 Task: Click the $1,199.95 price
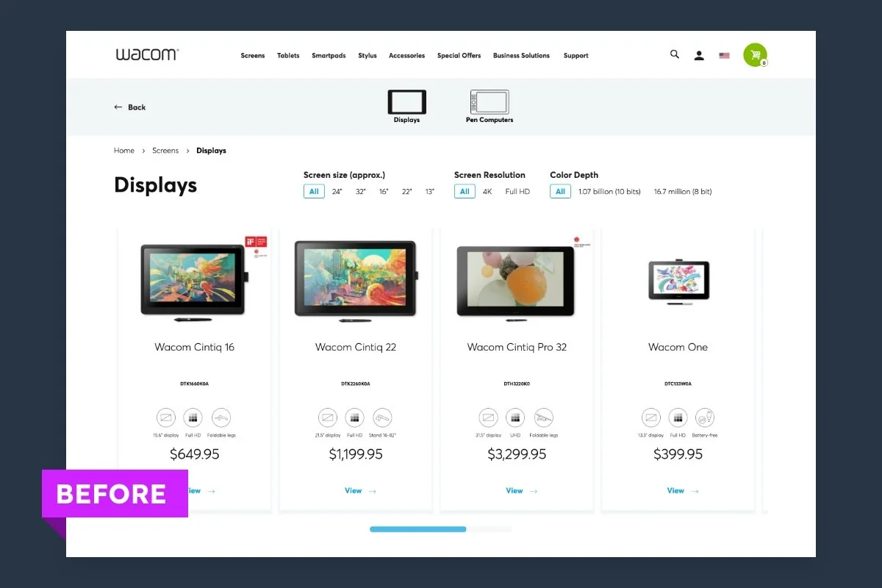pos(356,454)
